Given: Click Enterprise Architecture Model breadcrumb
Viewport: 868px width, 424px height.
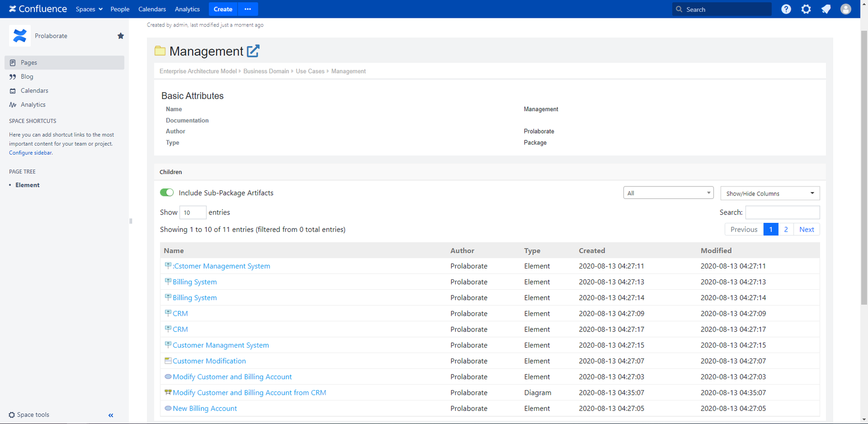Looking at the screenshot, I should click(198, 71).
